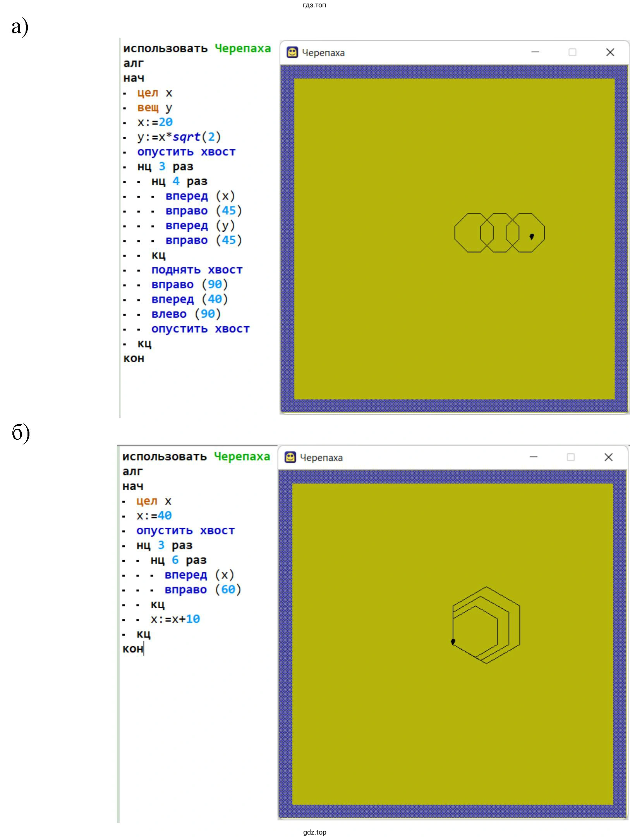
Task: Click the code line x:=20
Action: [155, 122]
